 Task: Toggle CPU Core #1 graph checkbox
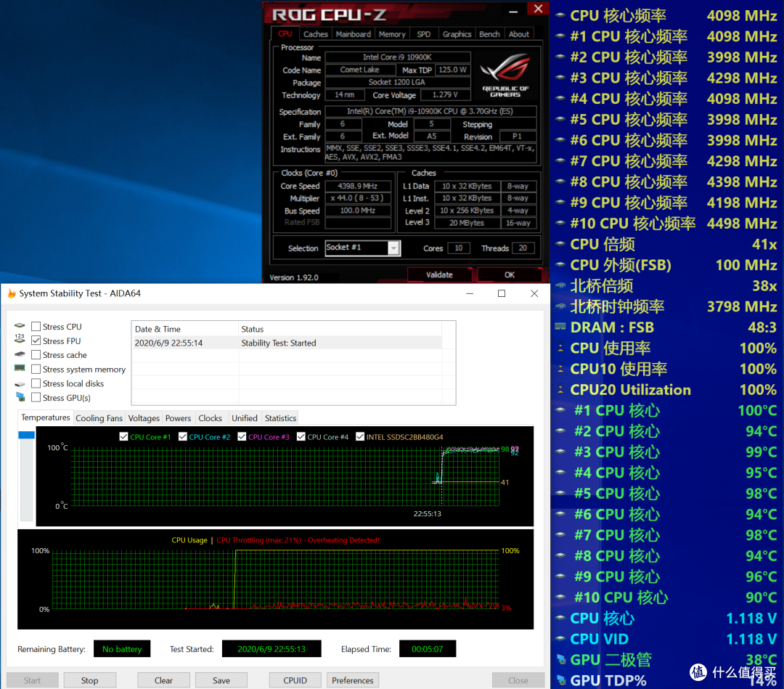point(123,436)
